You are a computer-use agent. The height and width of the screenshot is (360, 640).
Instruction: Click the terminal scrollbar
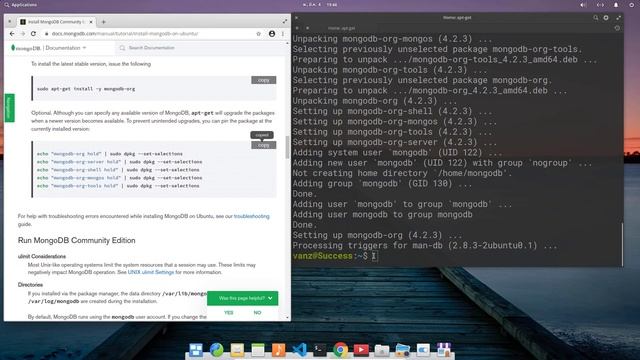tap(622, 244)
